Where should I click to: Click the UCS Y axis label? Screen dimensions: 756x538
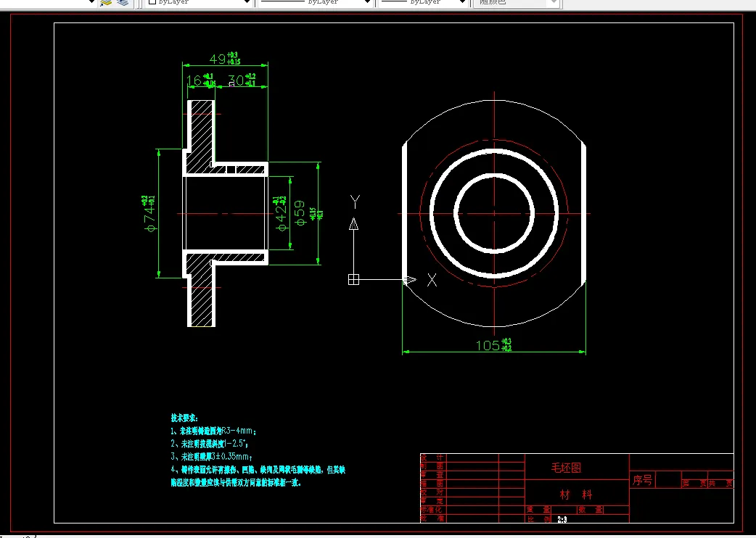point(356,202)
